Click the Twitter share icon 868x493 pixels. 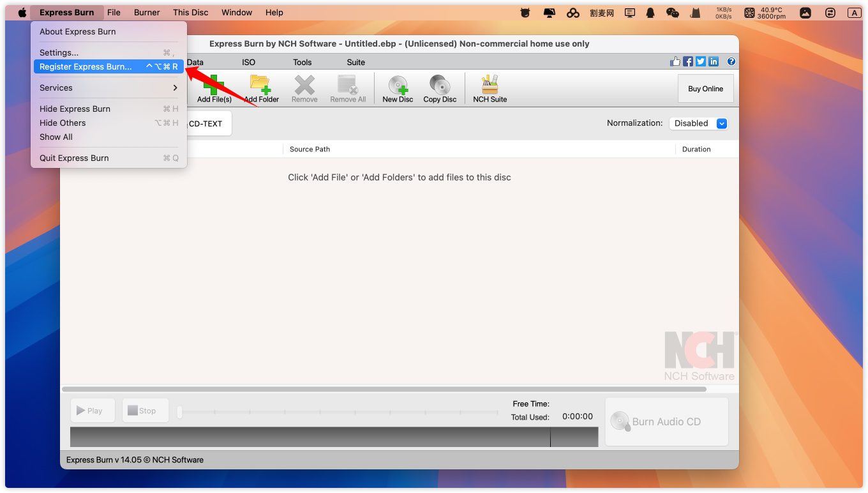[701, 61]
